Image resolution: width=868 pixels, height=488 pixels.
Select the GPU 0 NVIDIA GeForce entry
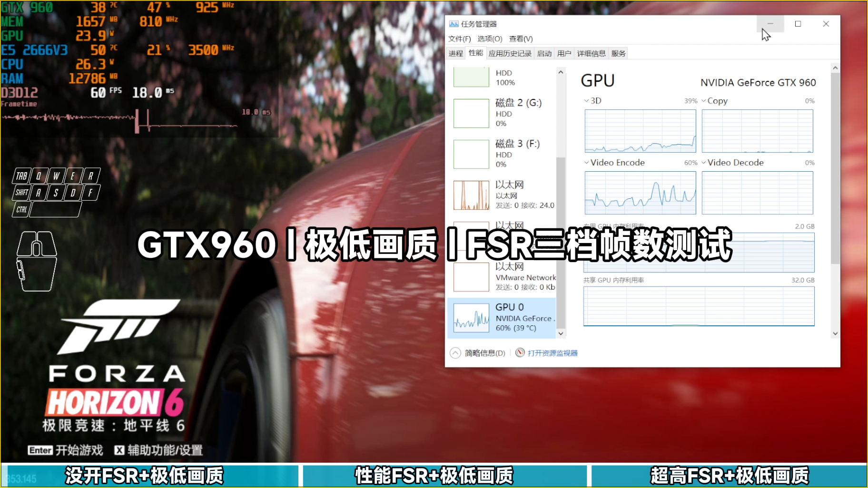[502, 318]
